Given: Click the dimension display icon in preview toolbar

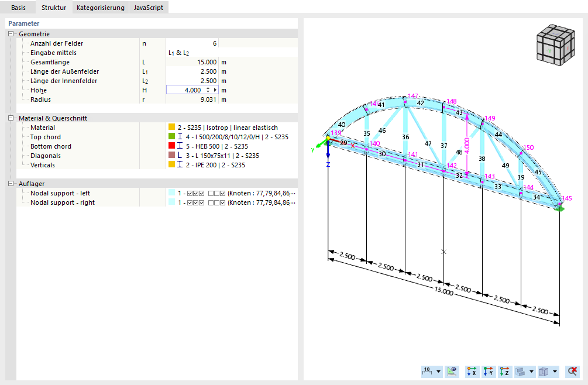Looking at the screenshot, I should click(x=427, y=372).
